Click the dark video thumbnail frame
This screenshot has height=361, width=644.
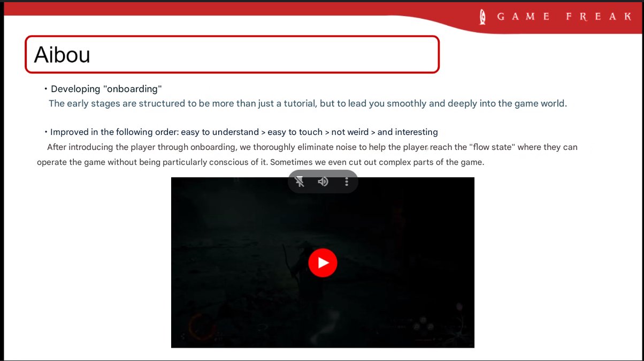(x=323, y=262)
